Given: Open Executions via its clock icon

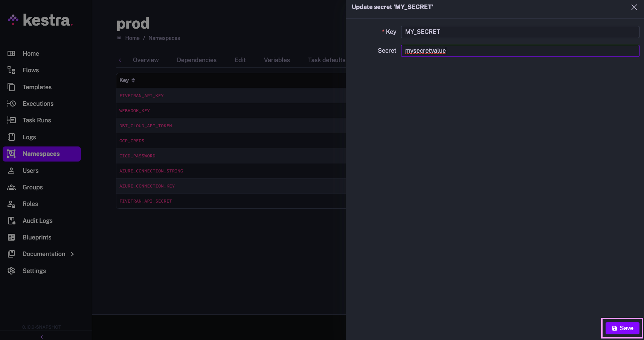Looking at the screenshot, I should 11,104.
